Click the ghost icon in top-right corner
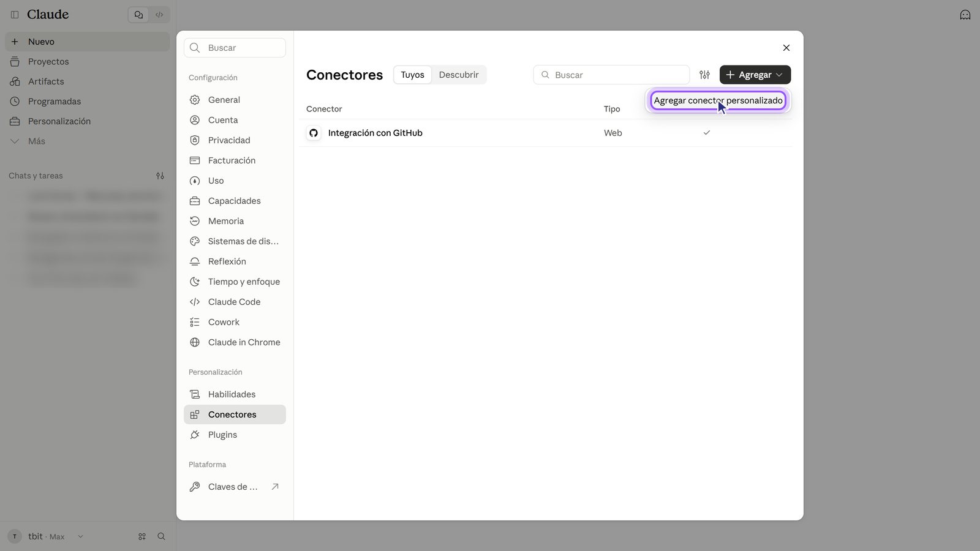 coord(965,15)
